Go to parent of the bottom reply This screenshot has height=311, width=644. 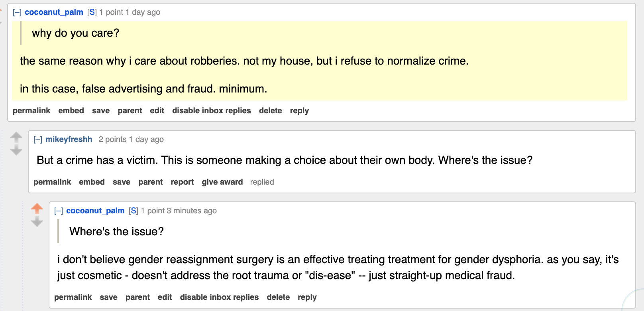[137, 297]
